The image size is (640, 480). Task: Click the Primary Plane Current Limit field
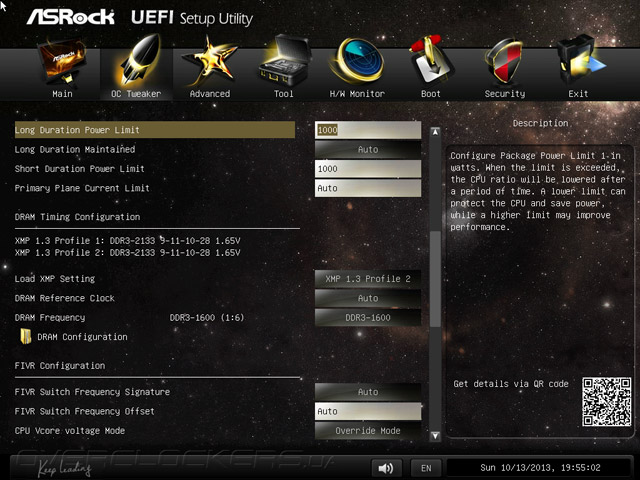click(x=368, y=188)
